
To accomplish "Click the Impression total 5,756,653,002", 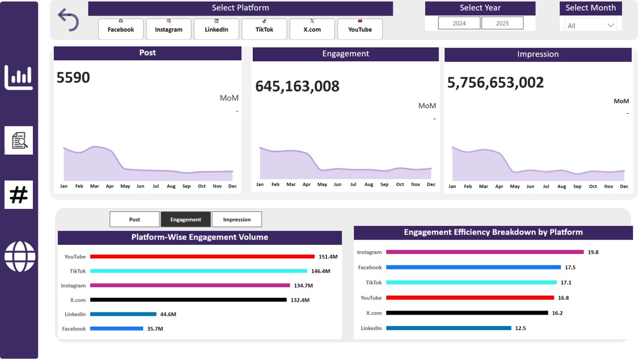I will click(495, 82).
